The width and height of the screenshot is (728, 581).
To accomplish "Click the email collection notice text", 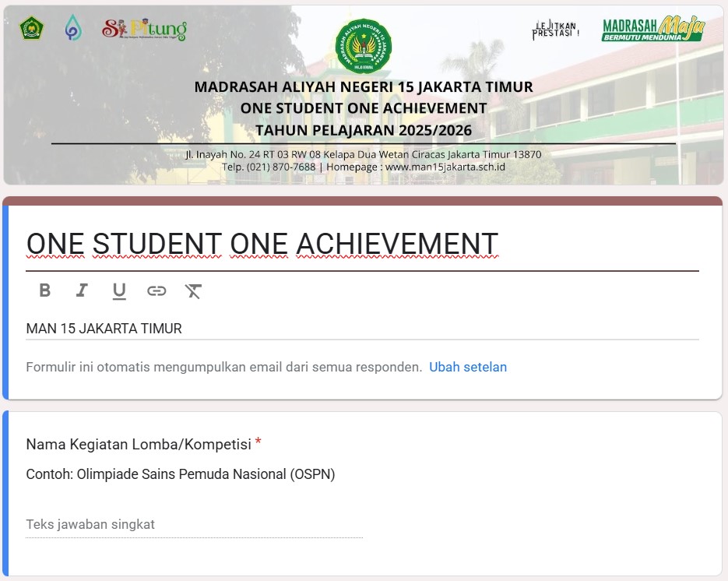I will pyautogui.click(x=224, y=367).
